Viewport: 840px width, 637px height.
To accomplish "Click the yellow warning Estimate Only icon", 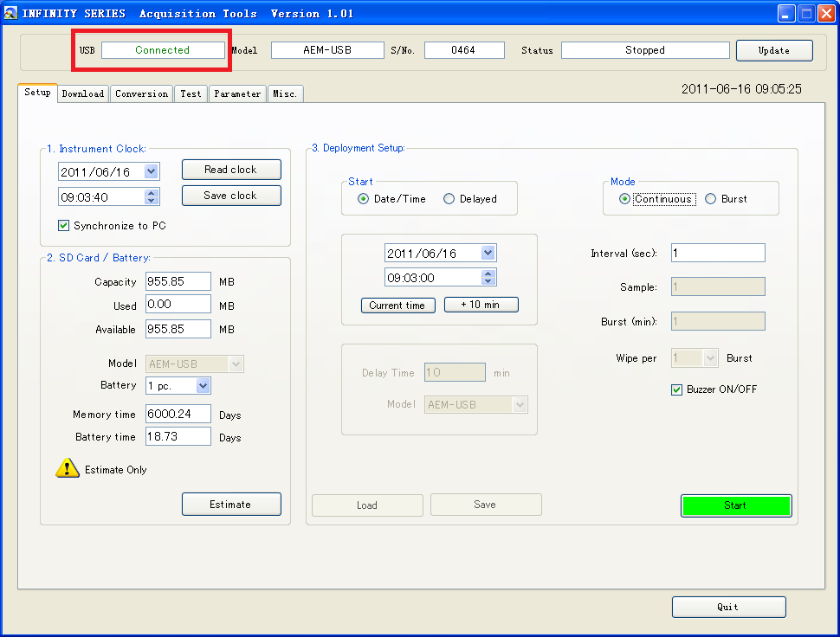I will pyautogui.click(x=68, y=468).
